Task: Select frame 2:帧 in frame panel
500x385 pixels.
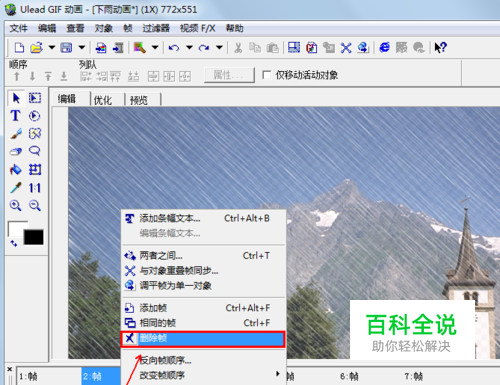Action: point(101,376)
